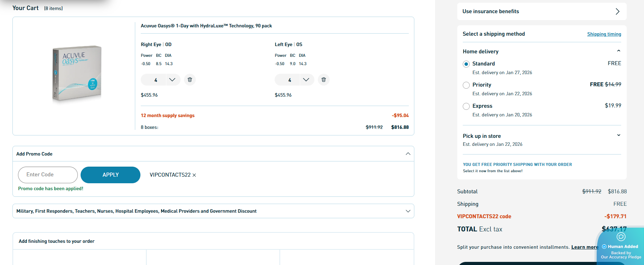This screenshot has height=265, width=644.
Task: Open the Shipping timing link
Action: [x=604, y=34]
